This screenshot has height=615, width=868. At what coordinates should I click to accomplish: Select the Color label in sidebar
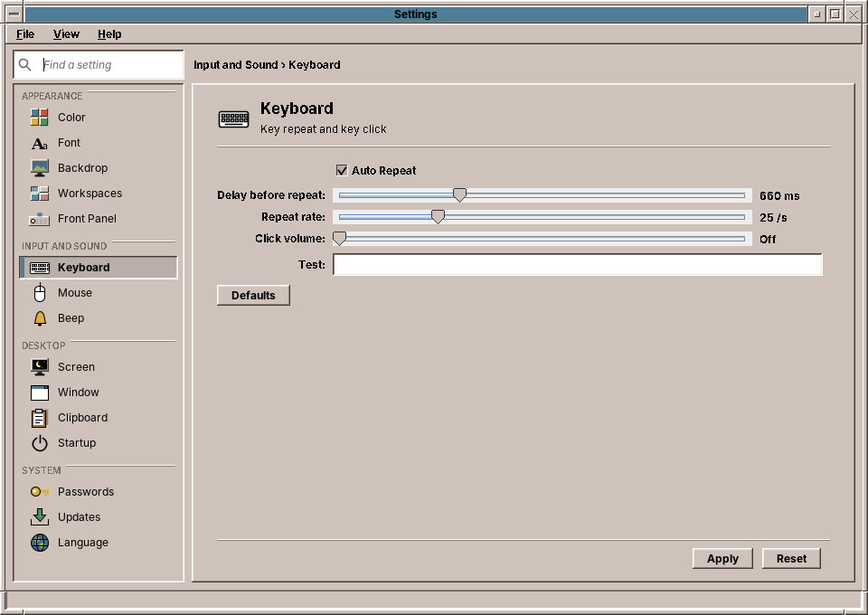71,118
